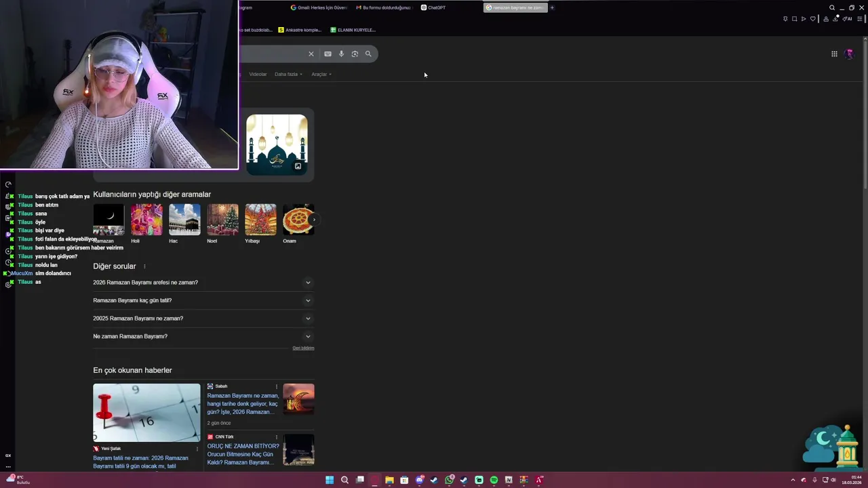Expand the Daha fazla dropdown
The height and width of the screenshot is (488, 868).
288,74
